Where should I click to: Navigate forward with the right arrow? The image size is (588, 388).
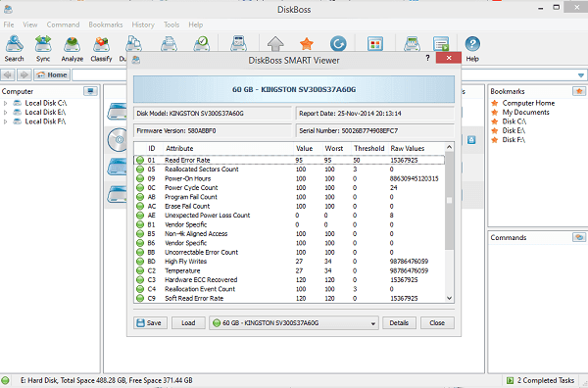pos(24,75)
